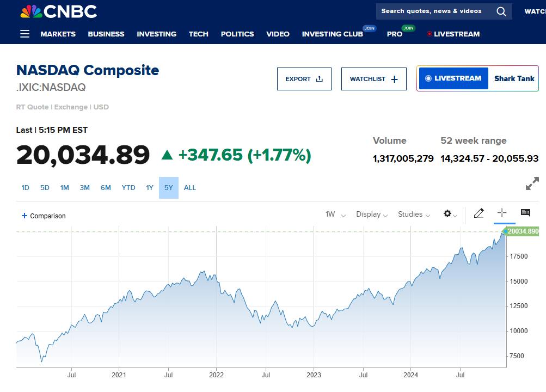Click the search magnifying glass icon
Screen dimensions: 546x392
(x=501, y=11)
